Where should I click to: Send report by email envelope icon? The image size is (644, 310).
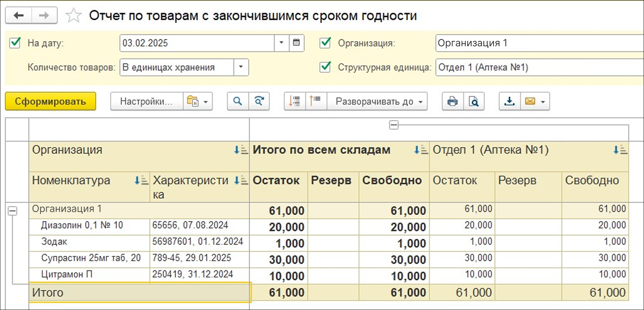tap(530, 101)
